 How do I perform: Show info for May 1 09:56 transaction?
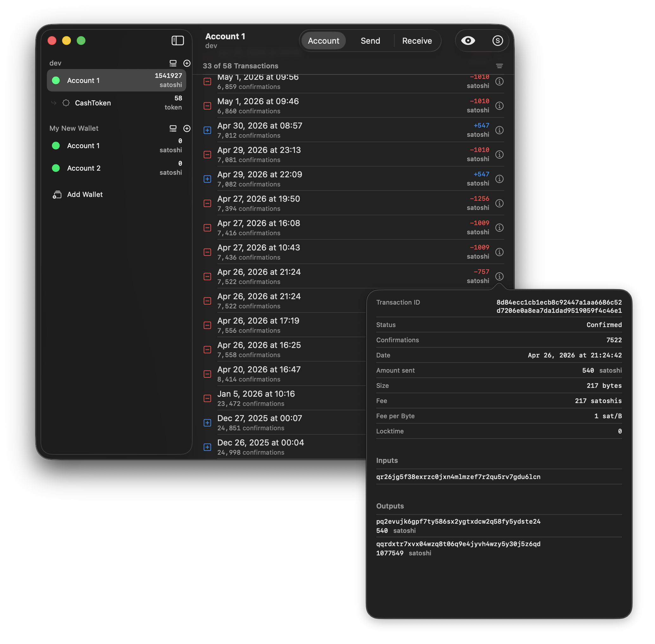pyautogui.click(x=499, y=81)
